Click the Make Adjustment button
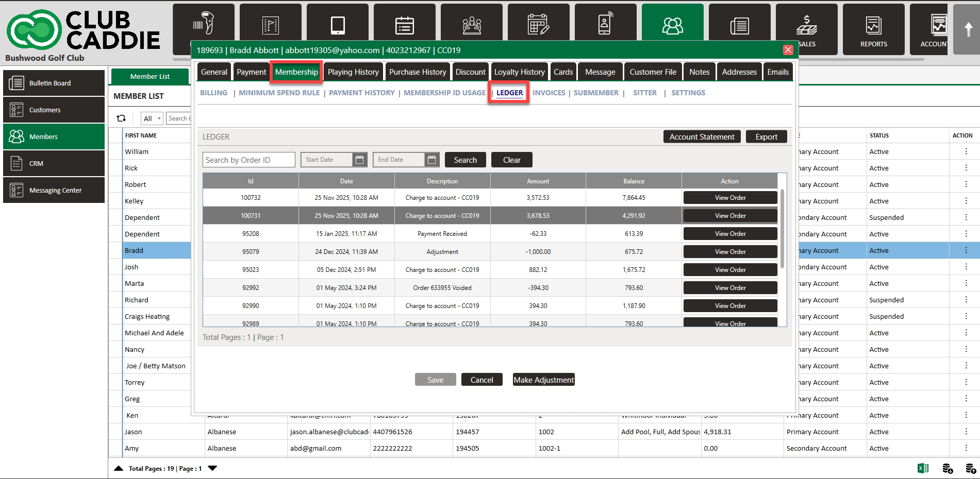The height and width of the screenshot is (479, 980). point(543,380)
